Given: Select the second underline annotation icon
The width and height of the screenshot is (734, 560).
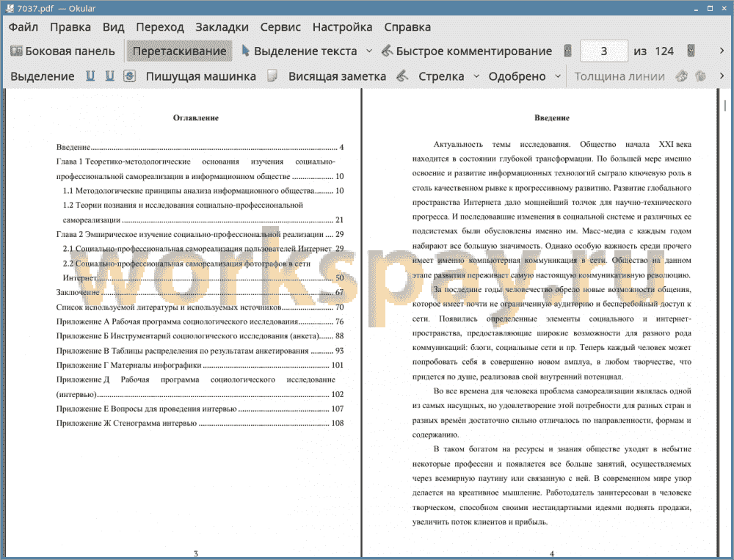Looking at the screenshot, I should (x=109, y=76).
